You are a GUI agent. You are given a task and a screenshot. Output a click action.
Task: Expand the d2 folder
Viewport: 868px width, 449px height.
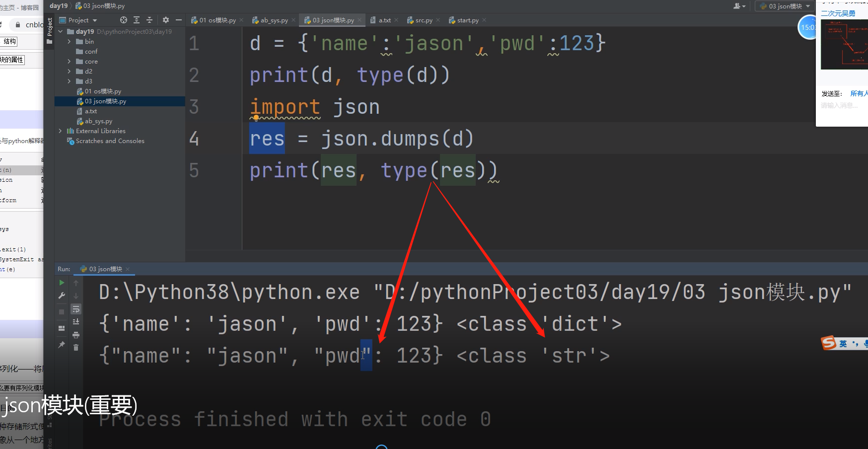click(70, 71)
